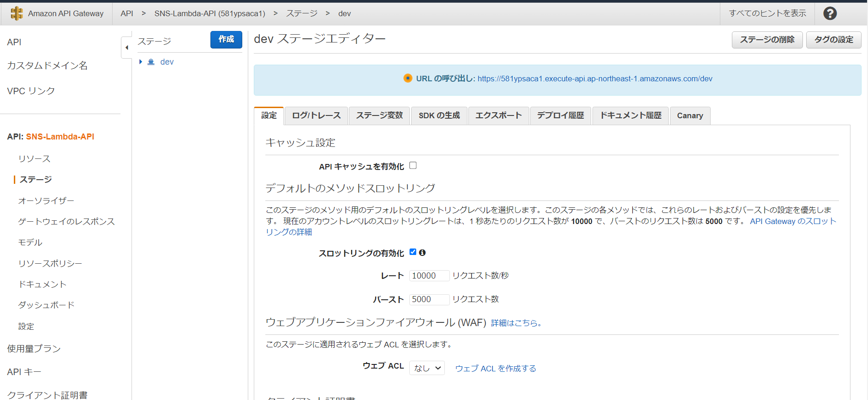Open the API Gateway throttling details link
868x400 pixels.
tap(793, 221)
